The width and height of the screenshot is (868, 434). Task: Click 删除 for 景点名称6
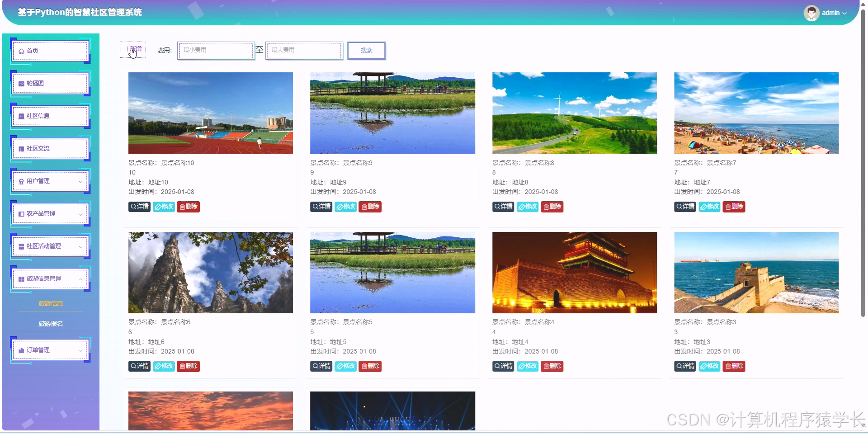[188, 366]
